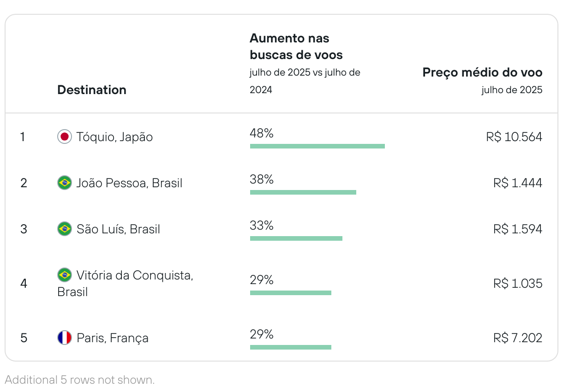Click the Destination column header
The width and height of the screenshot is (563, 392).
[92, 90]
